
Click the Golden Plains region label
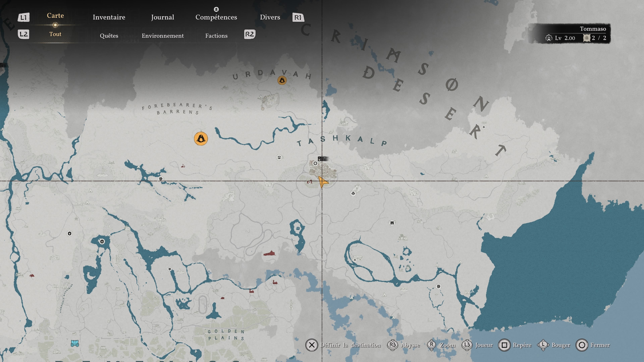[x=226, y=335]
